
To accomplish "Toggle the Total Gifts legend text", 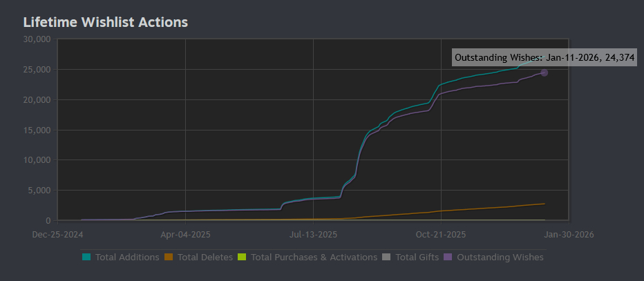I will [415, 258].
